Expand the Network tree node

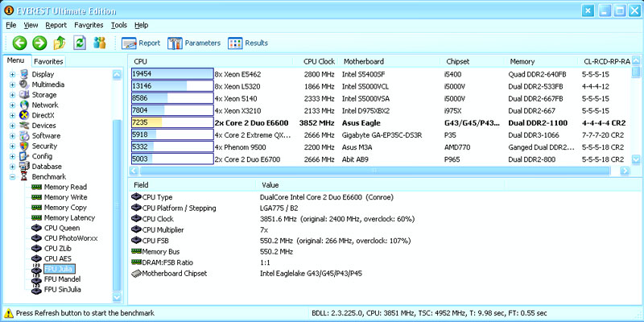(12, 105)
